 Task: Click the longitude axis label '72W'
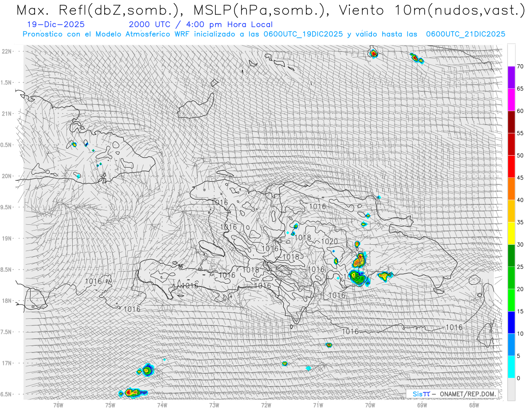tap(266, 405)
